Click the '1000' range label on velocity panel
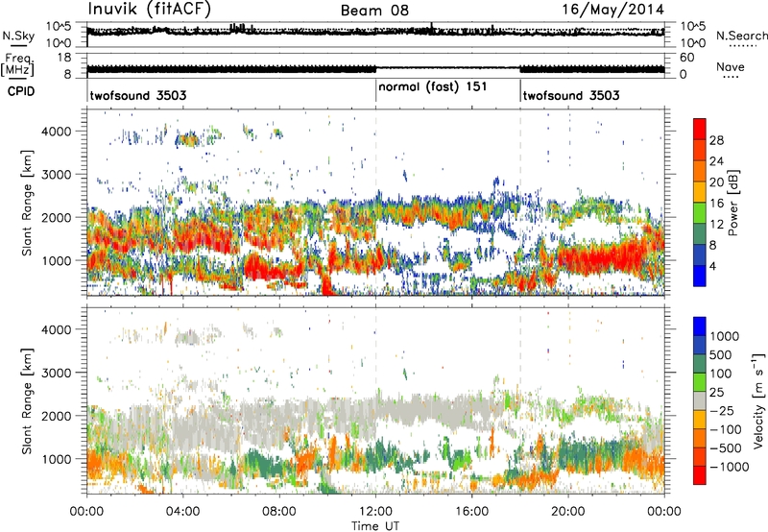 56,459
